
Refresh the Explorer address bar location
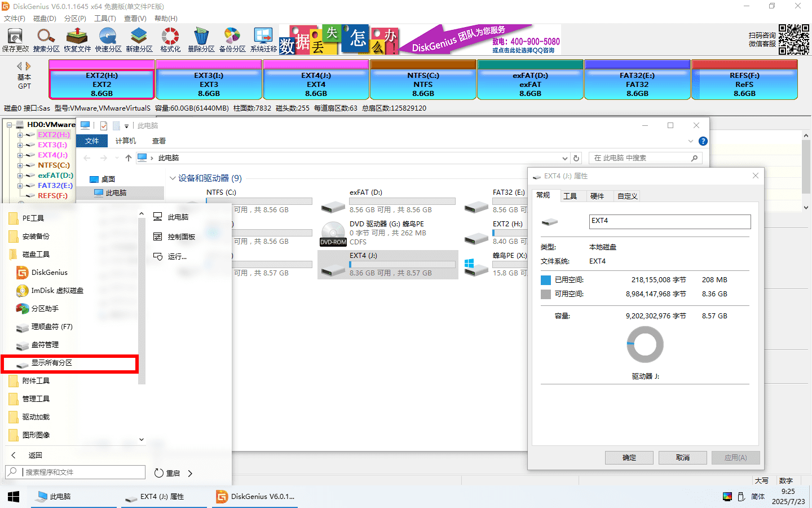pyautogui.click(x=576, y=158)
